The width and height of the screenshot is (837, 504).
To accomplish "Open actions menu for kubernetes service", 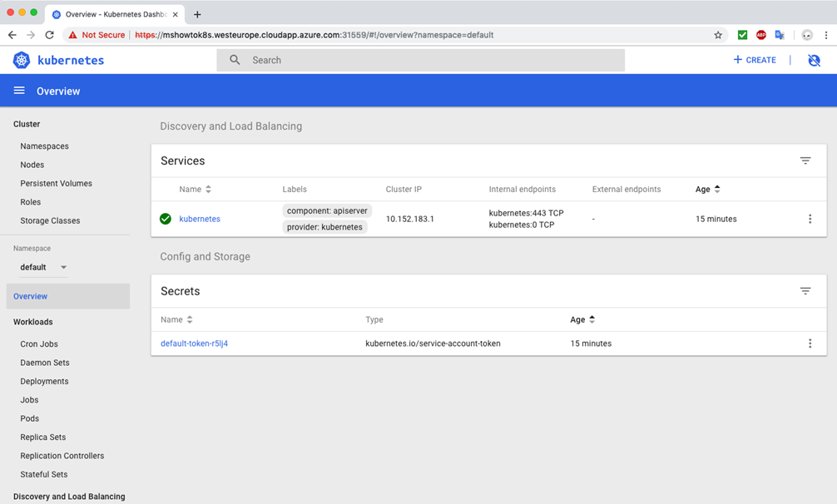I will point(810,219).
